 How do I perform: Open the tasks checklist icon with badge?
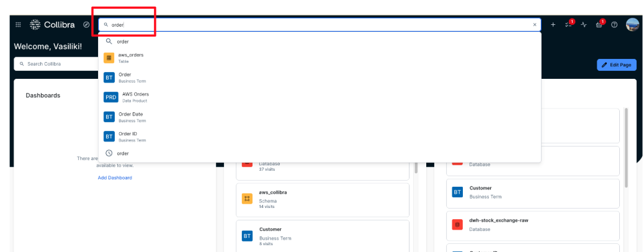(568, 24)
